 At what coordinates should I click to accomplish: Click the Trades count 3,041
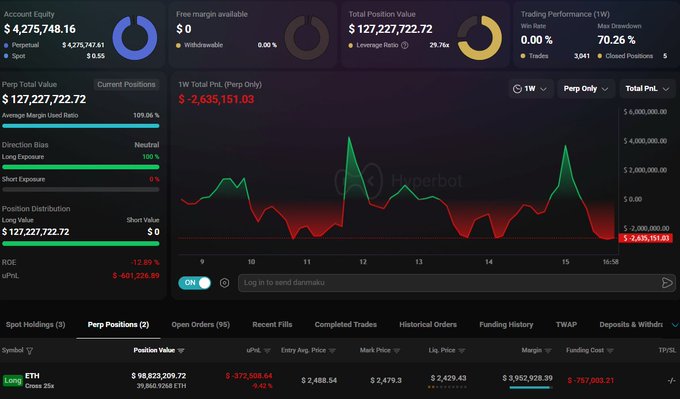coord(582,56)
